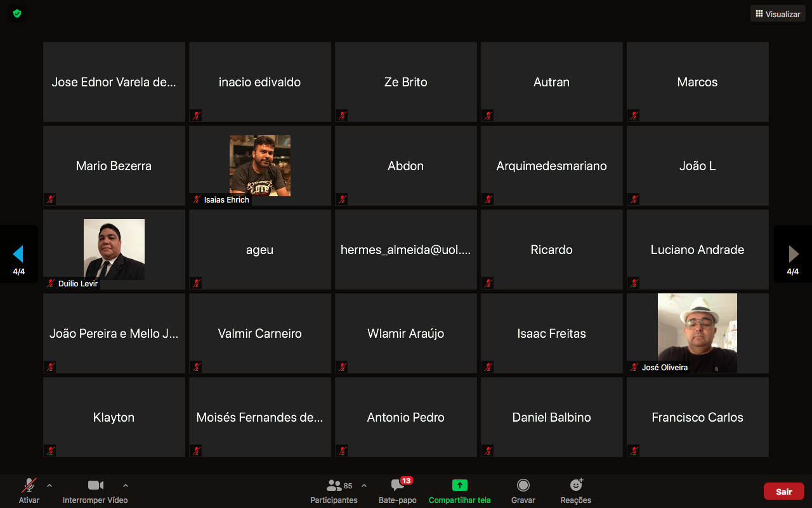
Task: Expand video options arrow beside Interromper Vídeo
Action: 125,486
